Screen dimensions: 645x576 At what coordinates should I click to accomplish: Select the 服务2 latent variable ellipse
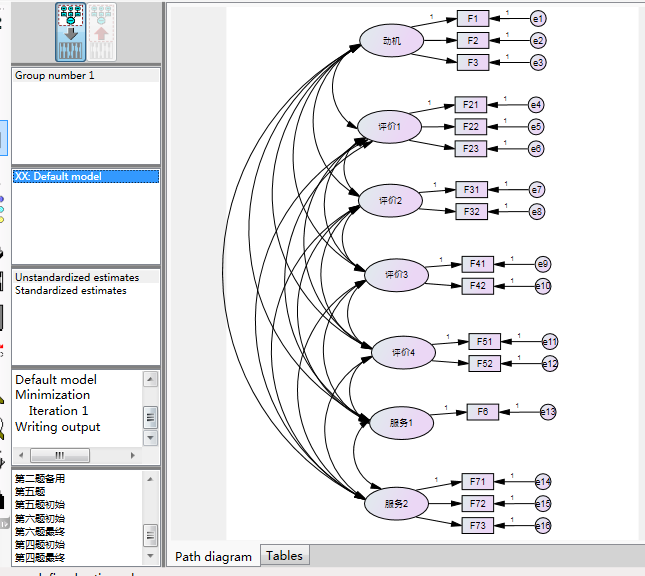396,504
